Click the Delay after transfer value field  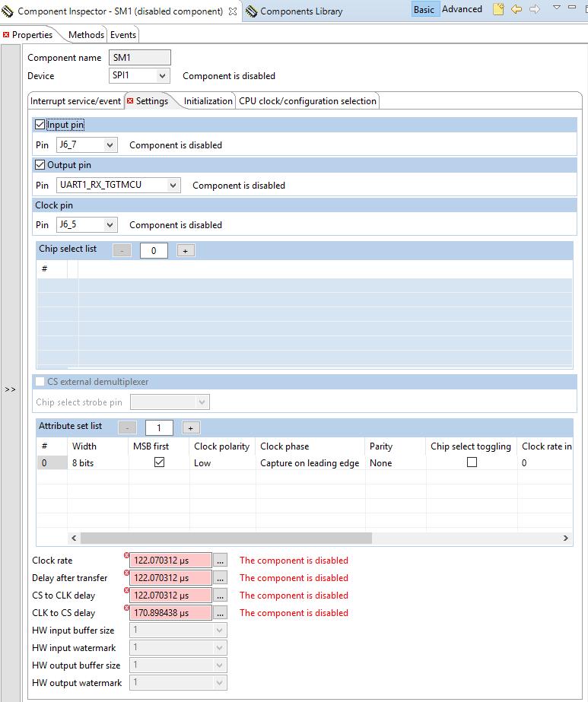point(170,578)
